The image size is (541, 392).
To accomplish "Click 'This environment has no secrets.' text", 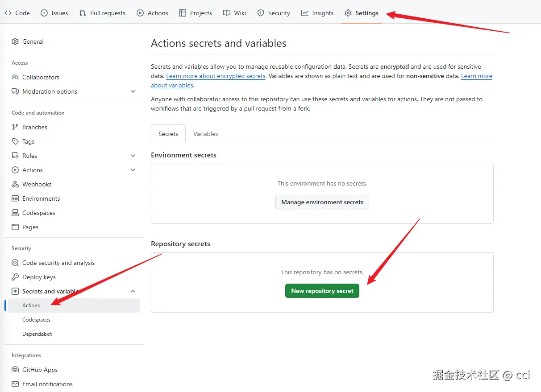I will 322,183.
